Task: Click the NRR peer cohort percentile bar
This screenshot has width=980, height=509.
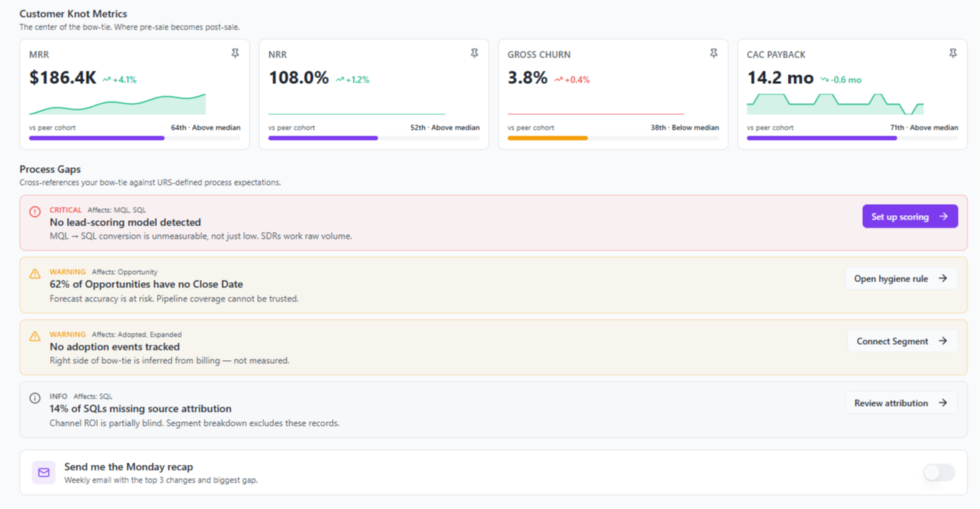Action: pyautogui.click(x=374, y=138)
